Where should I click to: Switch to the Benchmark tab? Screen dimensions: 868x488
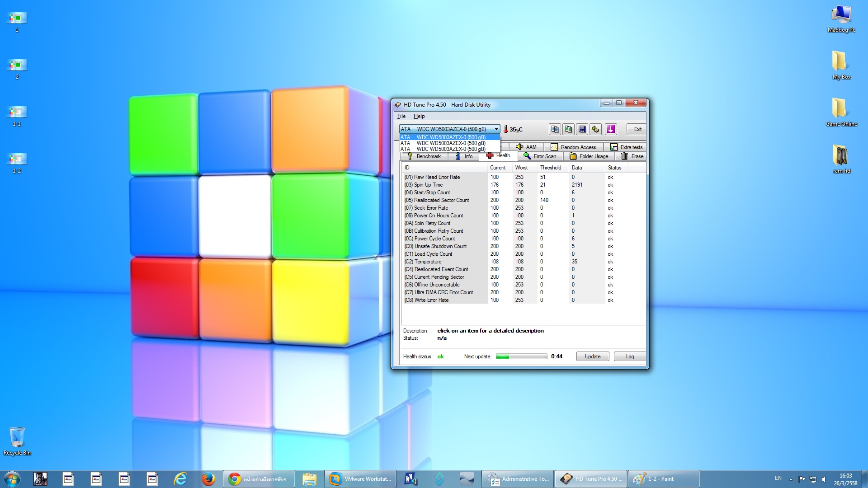pos(424,156)
